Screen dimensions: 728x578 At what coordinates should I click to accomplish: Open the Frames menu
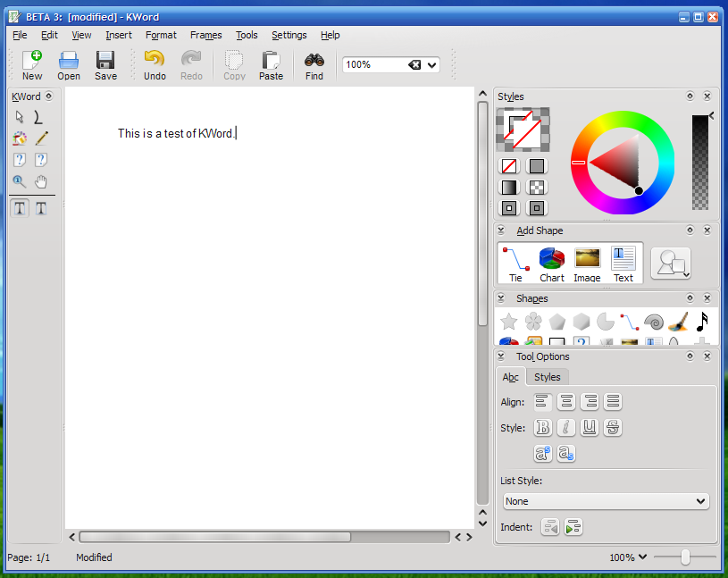pos(206,35)
